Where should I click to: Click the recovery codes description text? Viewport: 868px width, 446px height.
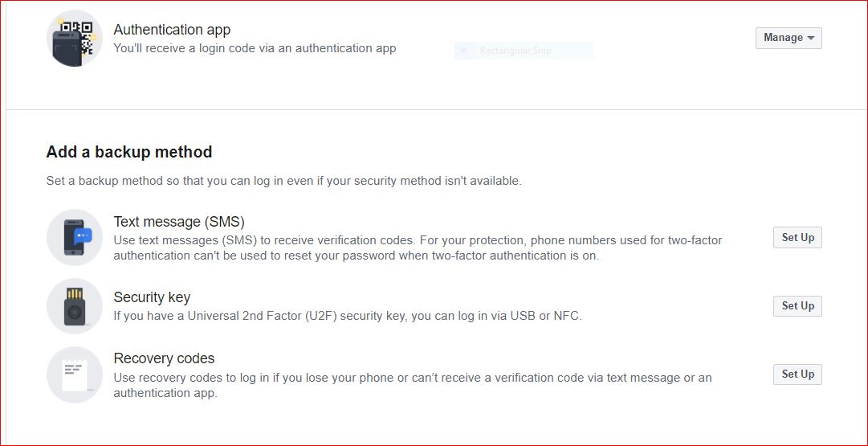point(412,385)
